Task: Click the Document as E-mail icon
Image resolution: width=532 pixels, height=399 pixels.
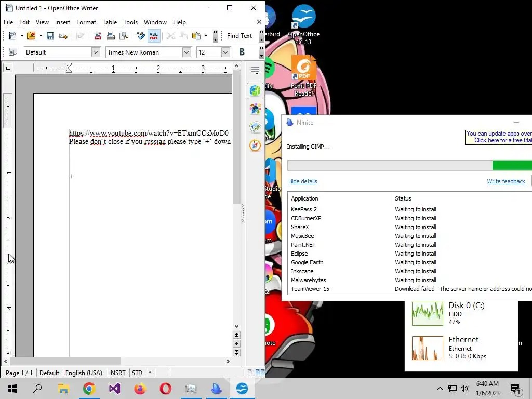Action: pos(63,36)
